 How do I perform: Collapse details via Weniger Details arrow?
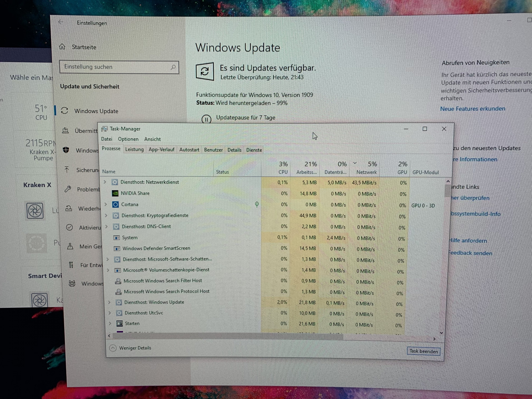[113, 348]
